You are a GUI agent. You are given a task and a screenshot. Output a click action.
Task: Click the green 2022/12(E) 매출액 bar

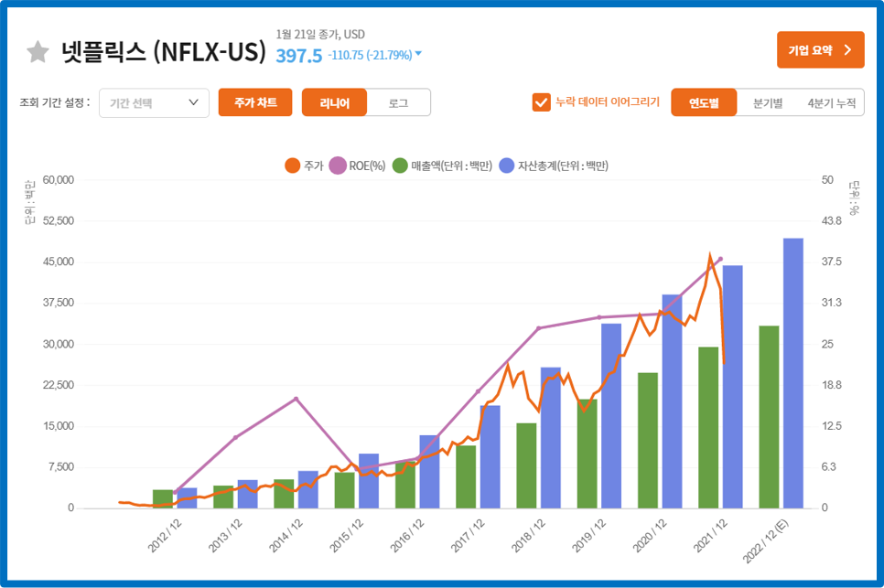click(x=769, y=417)
